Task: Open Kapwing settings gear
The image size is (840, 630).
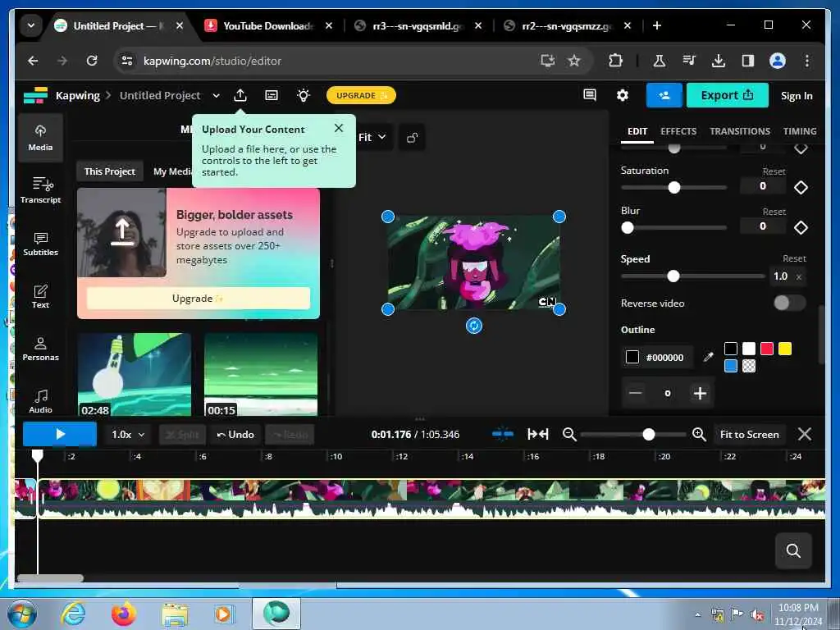Action: 622,95
